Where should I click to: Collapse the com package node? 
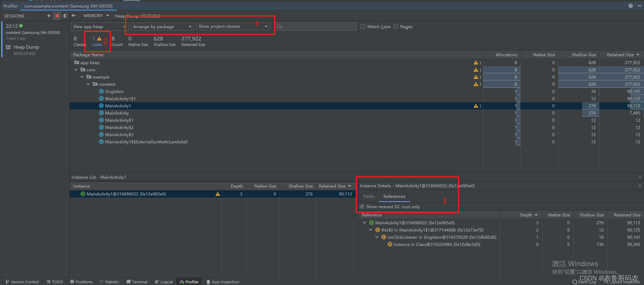[x=76, y=70]
